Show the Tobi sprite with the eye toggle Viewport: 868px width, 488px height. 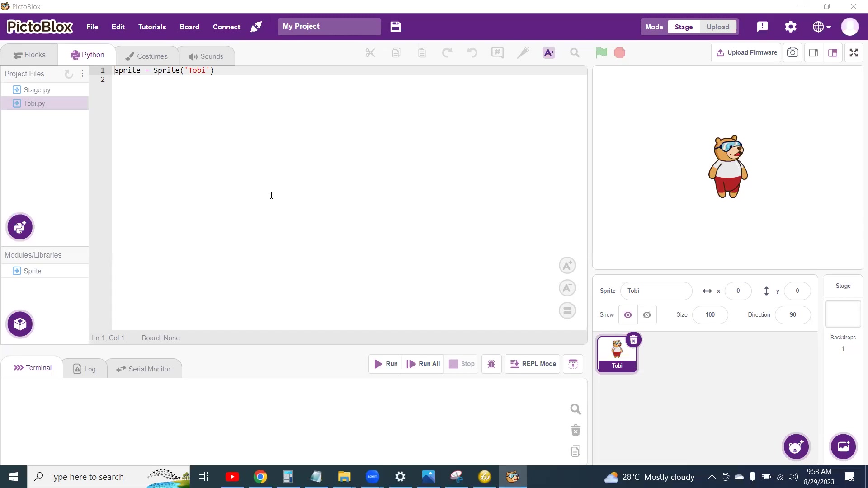click(628, 315)
